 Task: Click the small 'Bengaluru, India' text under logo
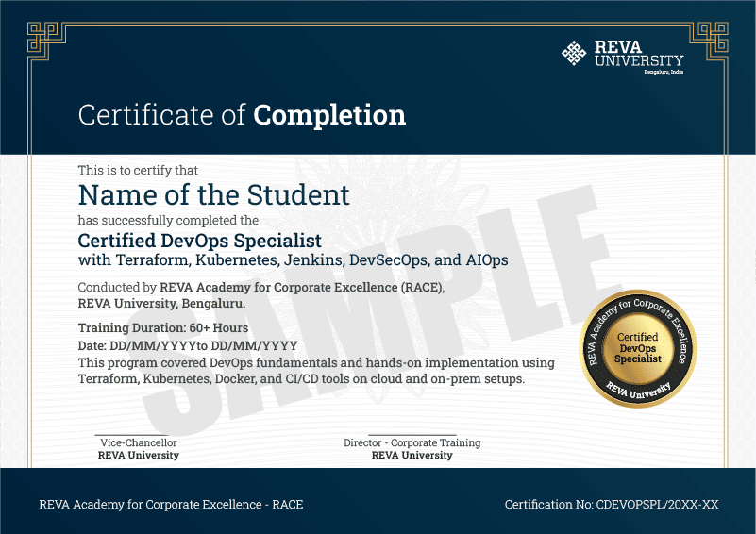pyautogui.click(x=664, y=72)
